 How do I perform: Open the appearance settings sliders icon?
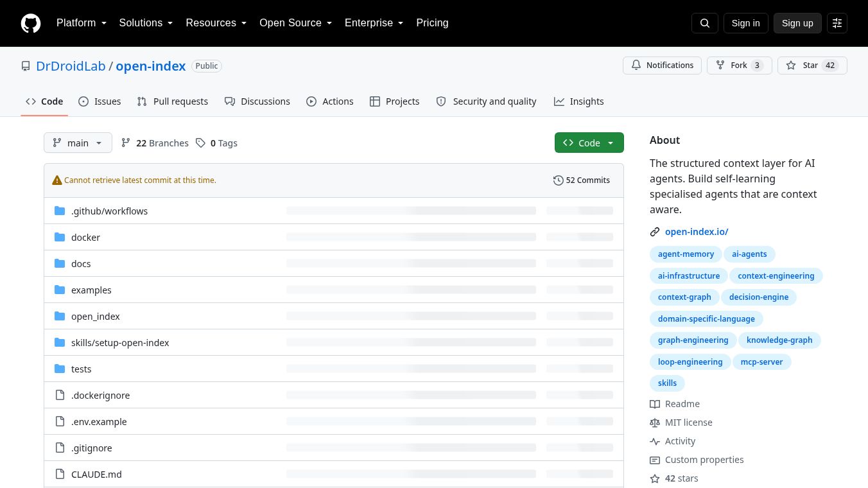click(837, 23)
